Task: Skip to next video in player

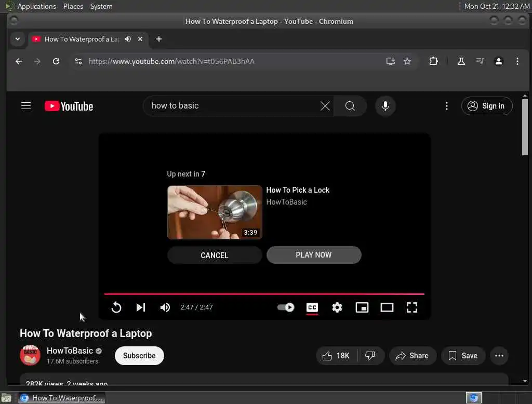Action: (140, 307)
